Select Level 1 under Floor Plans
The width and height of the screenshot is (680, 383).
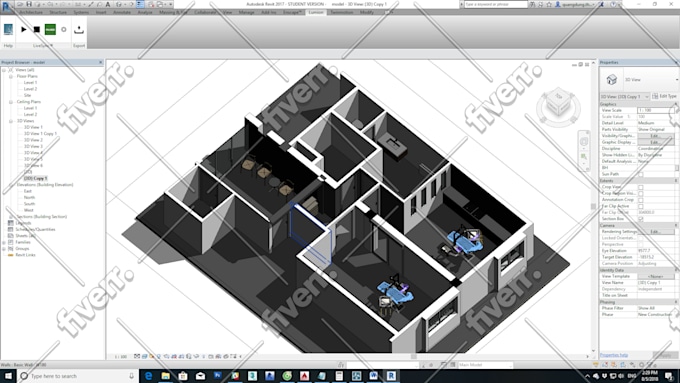point(30,82)
